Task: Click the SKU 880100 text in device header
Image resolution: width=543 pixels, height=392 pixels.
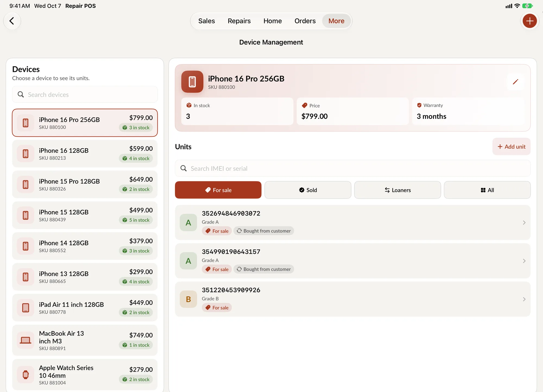Action: pyautogui.click(x=222, y=87)
